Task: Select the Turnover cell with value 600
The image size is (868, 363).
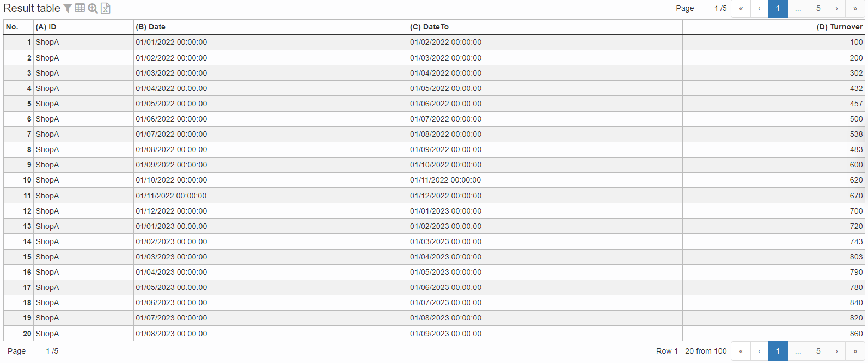Action: coord(774,165)
